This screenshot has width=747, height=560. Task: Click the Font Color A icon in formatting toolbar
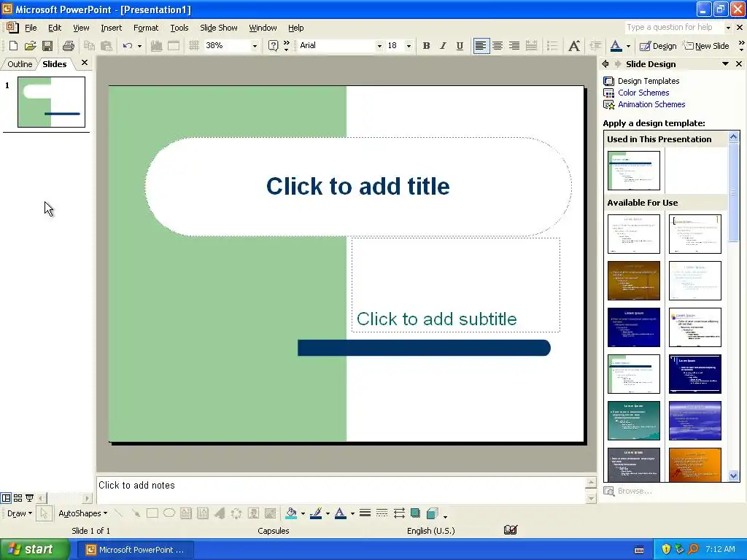click(616, 46)
